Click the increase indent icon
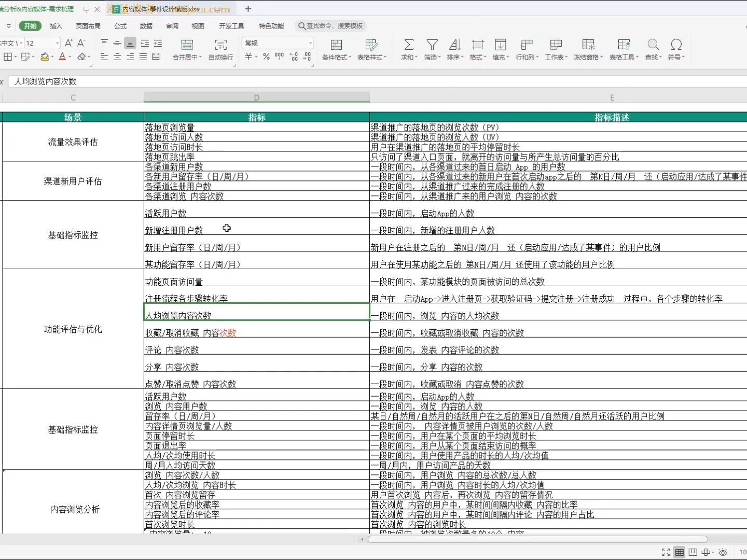 pyautogui.click(x=158, y=43)
